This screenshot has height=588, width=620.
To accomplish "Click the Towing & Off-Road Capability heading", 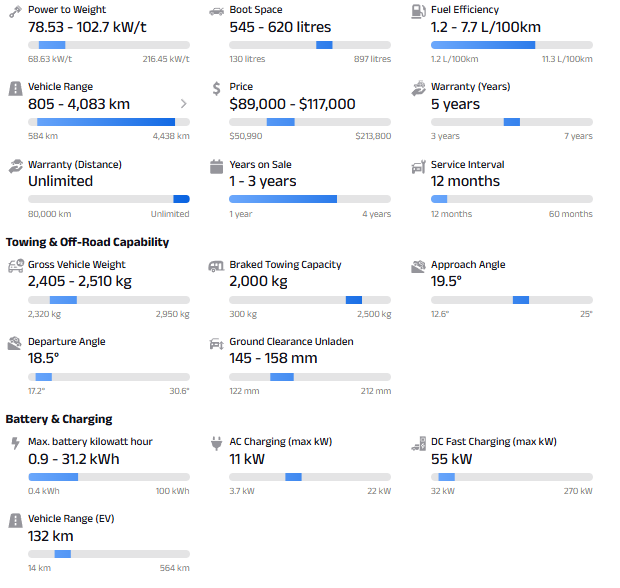I will tap(87, 242).
